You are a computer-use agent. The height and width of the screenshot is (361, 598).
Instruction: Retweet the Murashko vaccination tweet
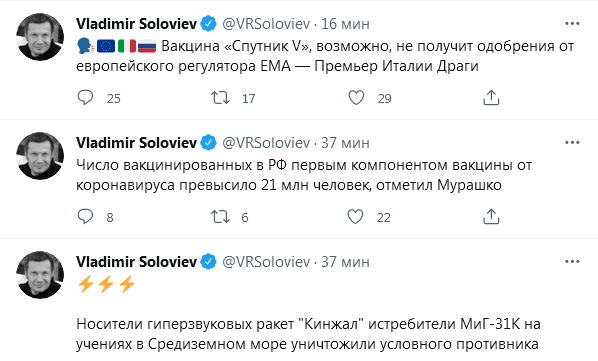pyautogui.click(x=220, y=217)
